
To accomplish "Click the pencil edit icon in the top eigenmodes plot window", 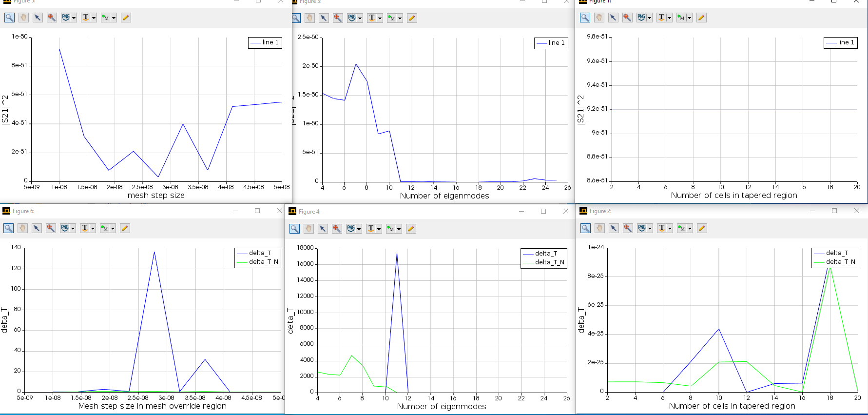I will (412, 18).
